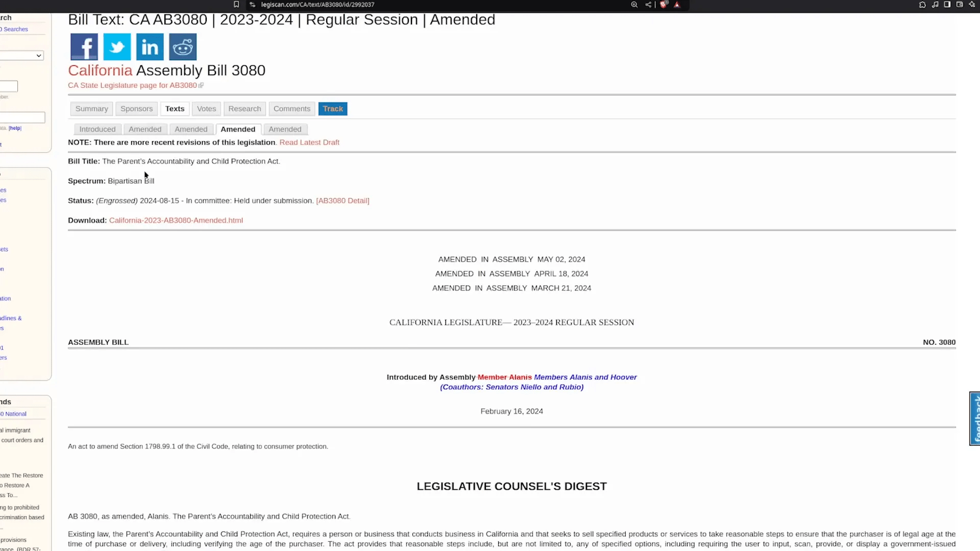Click Read Latest Draft link
The width and height of the screenshot is (980, 551).
309,142
